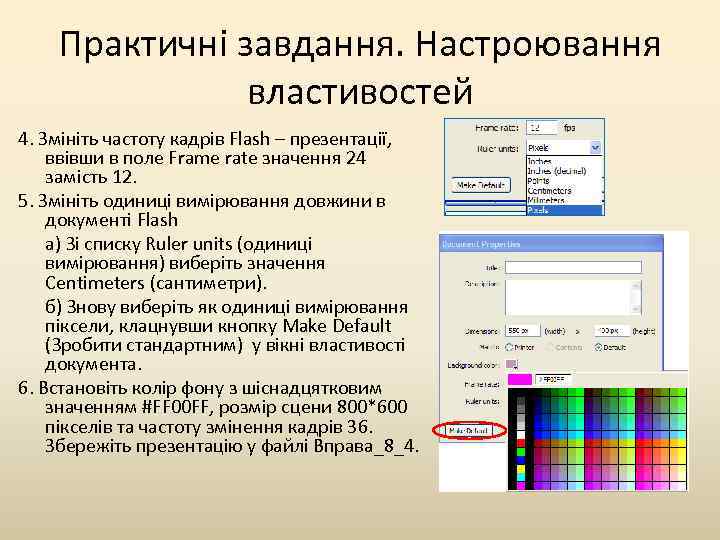Screen dimensions: 720x540
Task: Pick the magenta swatch in the basic column
Action: [x=521, y=485]
